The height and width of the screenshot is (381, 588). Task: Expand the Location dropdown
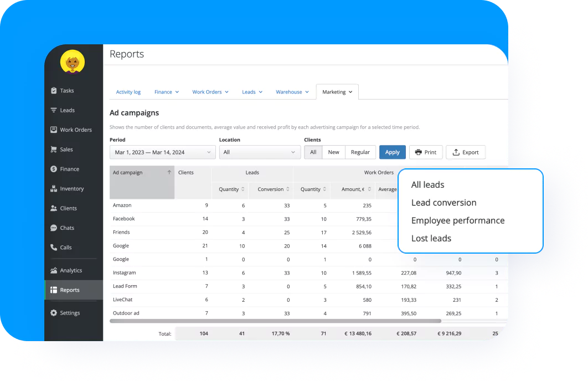tap(259, 152)
